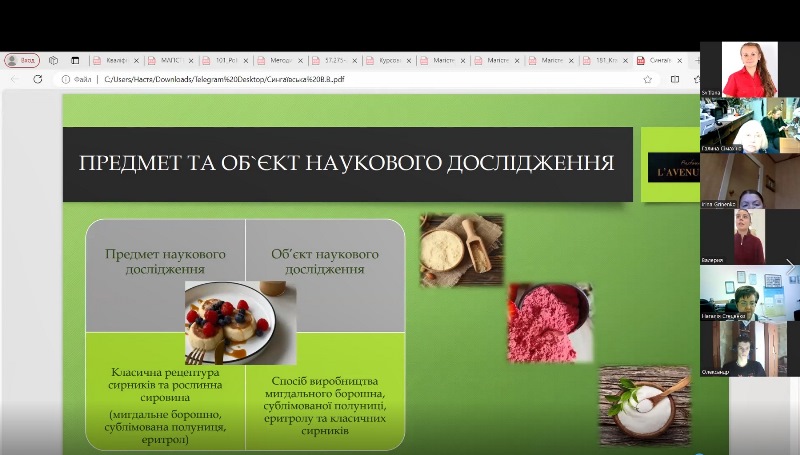Add this page to favorites star
Image resolution: width=800 pixels, height=455 pixels.
[x=648, y=80]
